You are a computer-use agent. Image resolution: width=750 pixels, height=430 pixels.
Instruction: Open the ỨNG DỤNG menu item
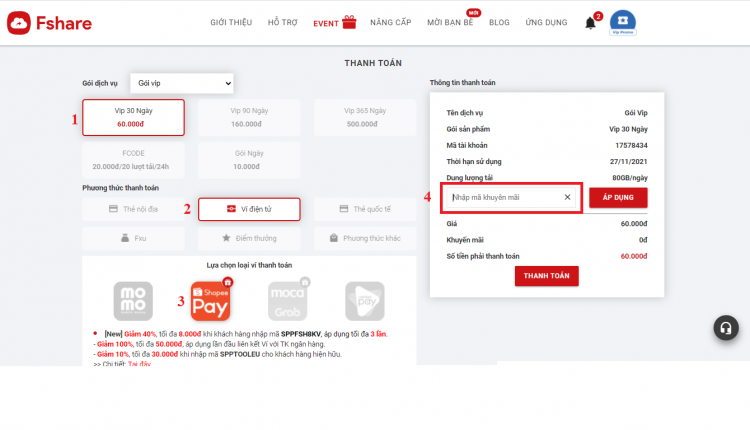coord(546,22)
